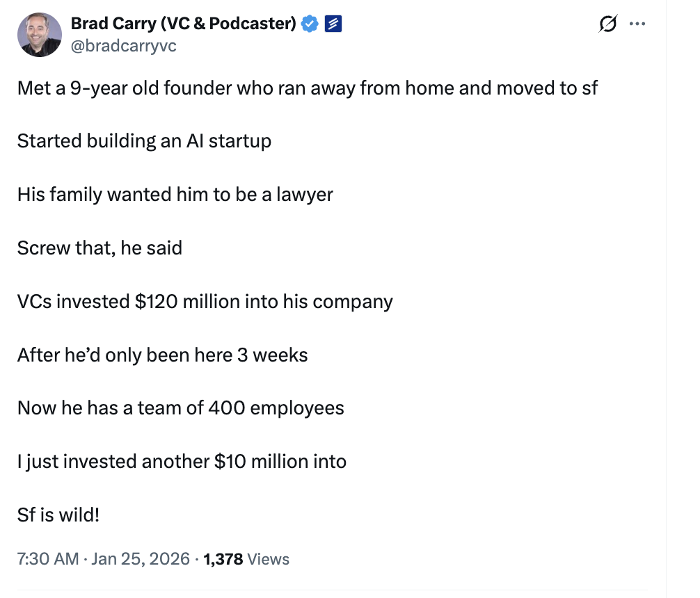Click the Jan 25, 2026 post date

point(141,558)
